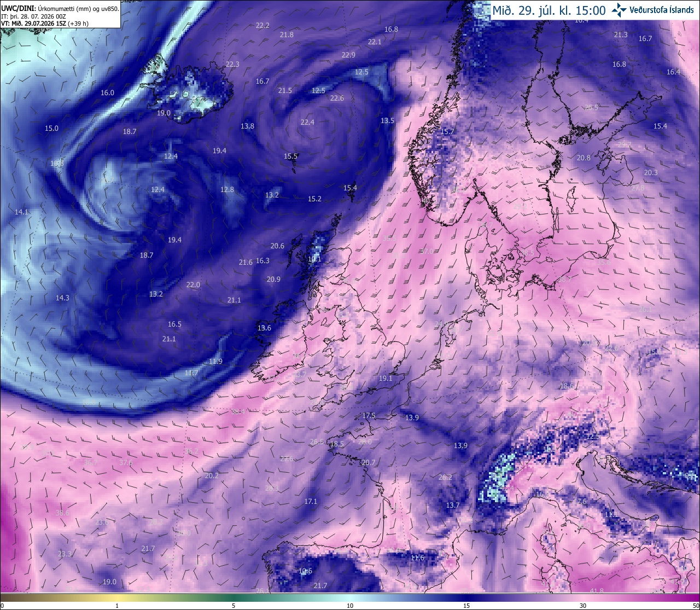The height and width of the screenshot is (610, 700).
Task: Click the 10.1 value over Scotland
Action: point(314,259)
